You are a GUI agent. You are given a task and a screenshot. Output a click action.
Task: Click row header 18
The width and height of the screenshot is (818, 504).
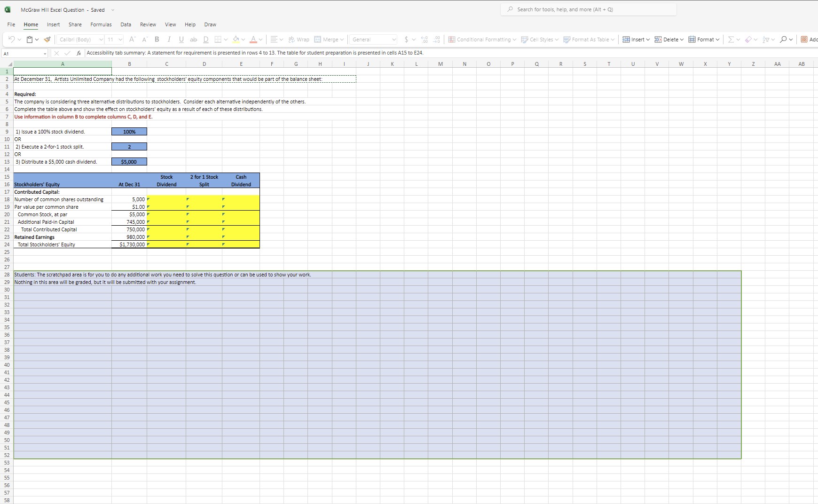pyautogui.click(x=7, y=199)
